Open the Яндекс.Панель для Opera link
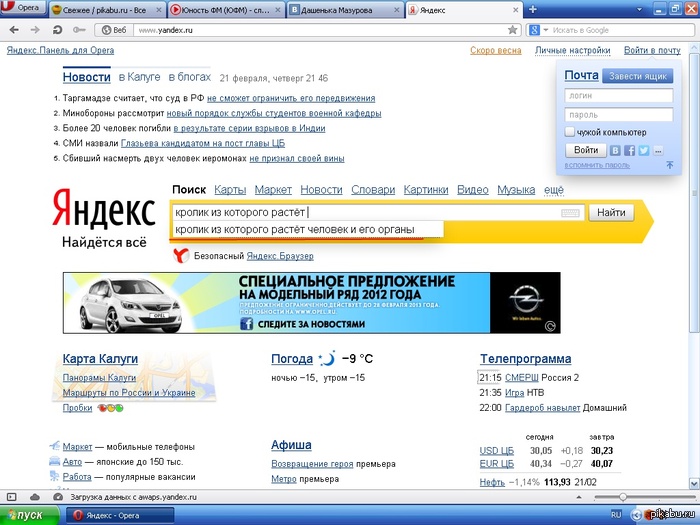Screen dimensions: 700x525 click(60, 50)
